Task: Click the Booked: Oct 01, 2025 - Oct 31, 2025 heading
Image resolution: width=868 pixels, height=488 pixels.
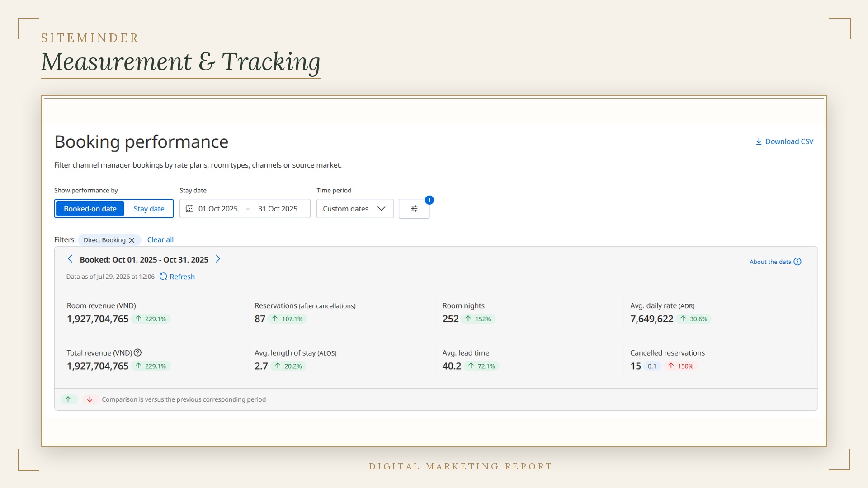Action: tap(144, 259)
